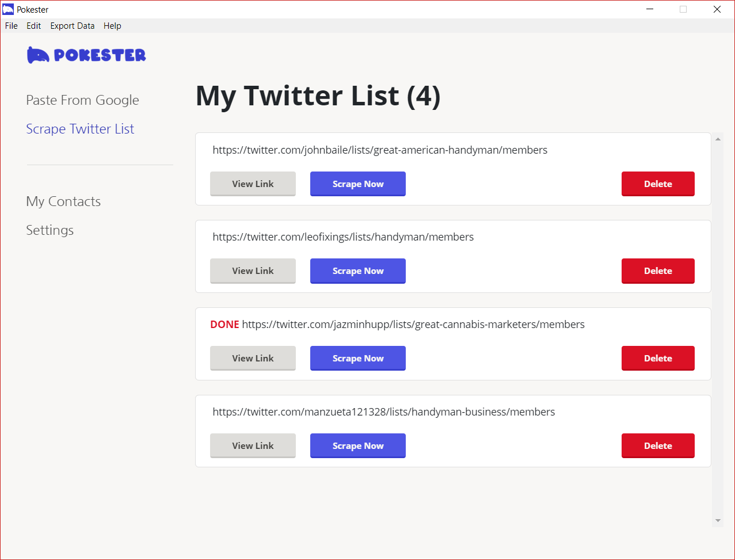Click the red DONE status label
The image size is (735, 560).
(x=224, y=325)
